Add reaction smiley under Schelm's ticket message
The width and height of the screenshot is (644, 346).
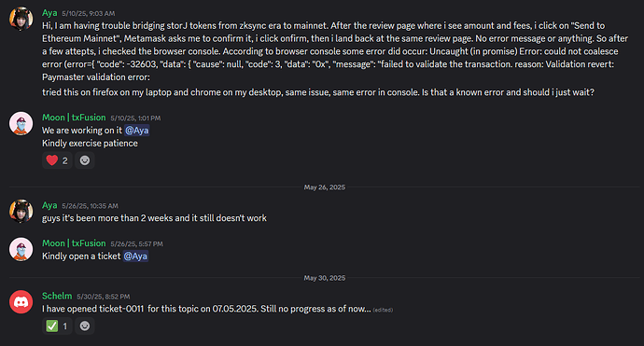tap(85, 325)
